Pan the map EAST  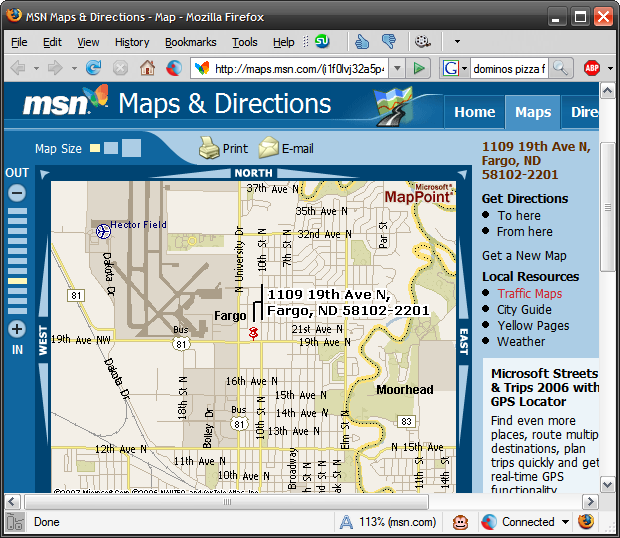click(463, 340)
